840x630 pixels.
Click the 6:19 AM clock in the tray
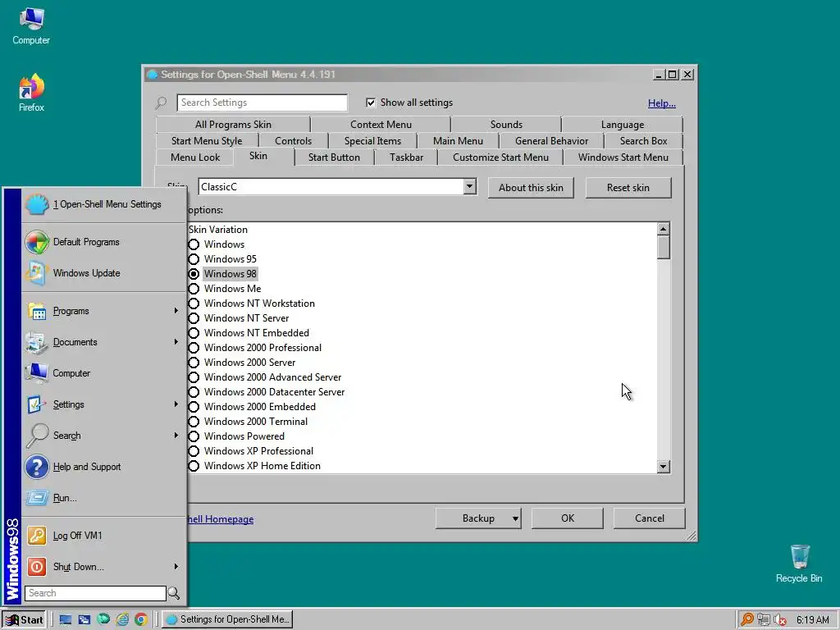pyautogui.click(x=813, y=620)
